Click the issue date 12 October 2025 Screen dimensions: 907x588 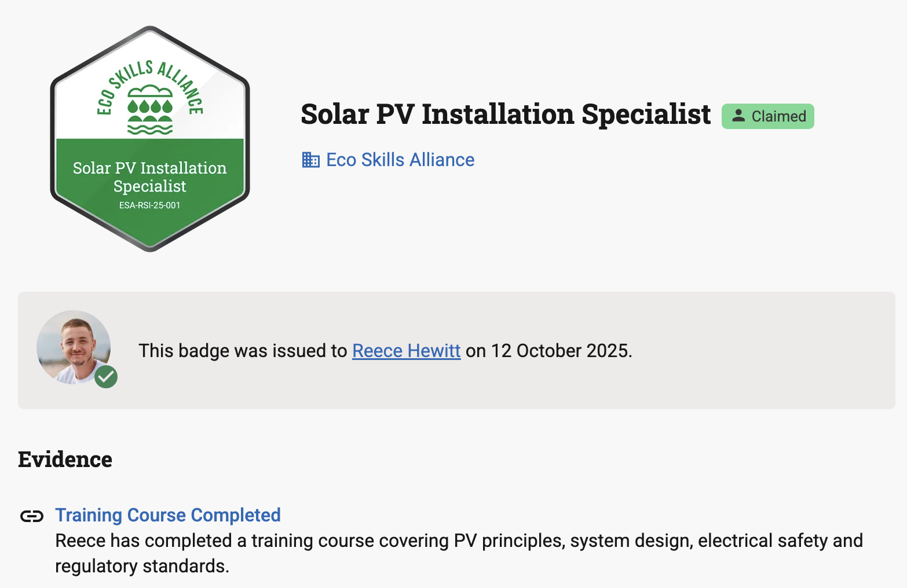561,351
